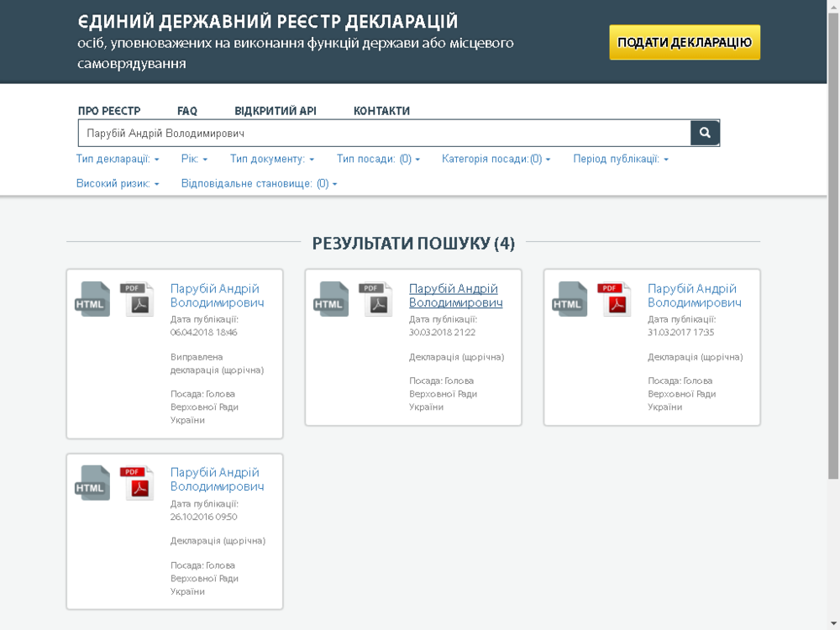840x630 pixels.
Task: Expand the 'Тип декларації' filter dropdown
Action: pos(118,159)
